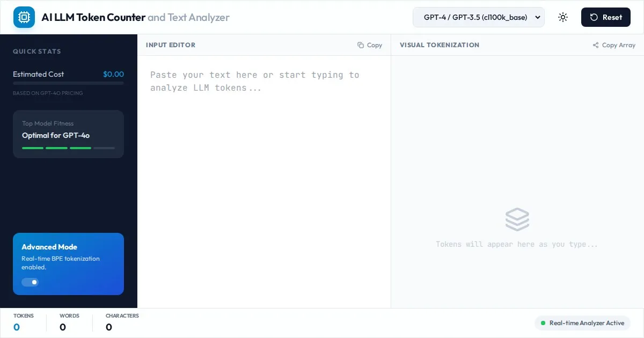Click the AI LLM Token Counter title
This screenshot has width=644, height=338.
pos(93,17)
